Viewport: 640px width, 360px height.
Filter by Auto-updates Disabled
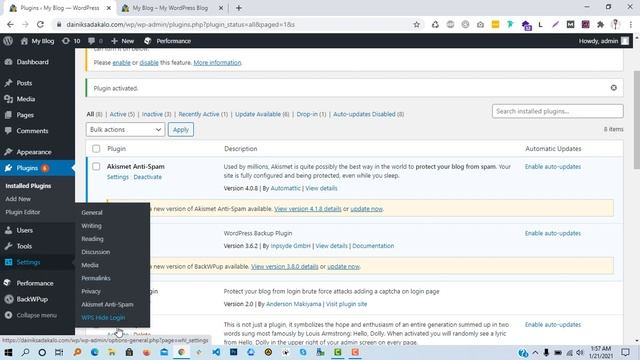click(x=368, y=114)
